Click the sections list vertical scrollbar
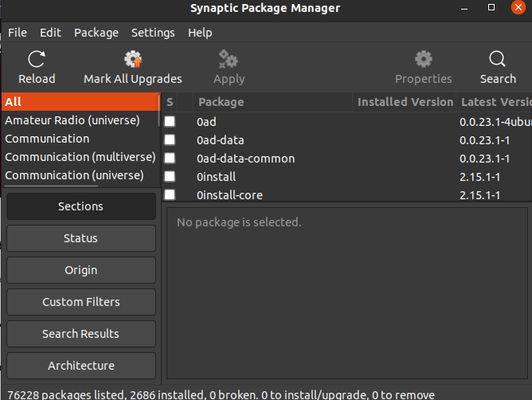This screenshot has height=400, width=532. point(158,111)
